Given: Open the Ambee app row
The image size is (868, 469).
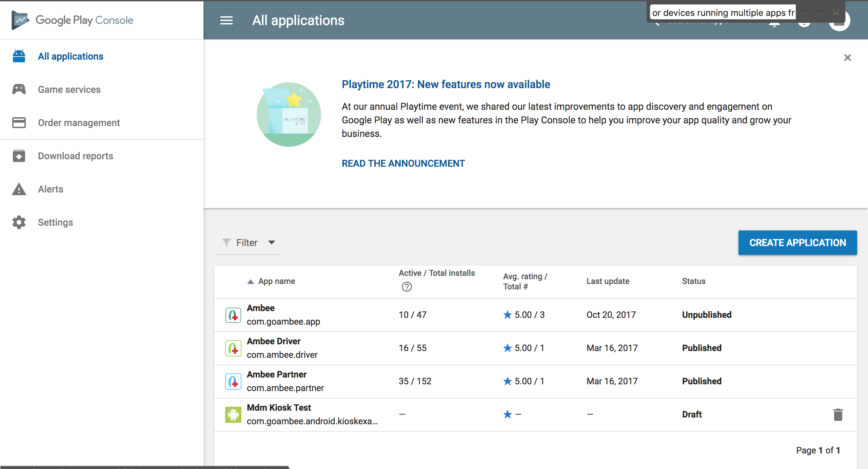Looking at the screenshot, I should click(x=260, y=308).
